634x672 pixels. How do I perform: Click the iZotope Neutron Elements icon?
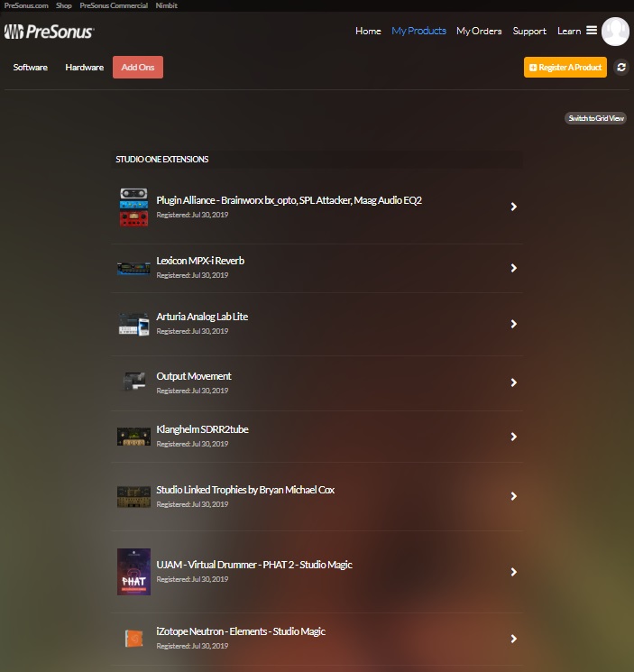[133, 638]
